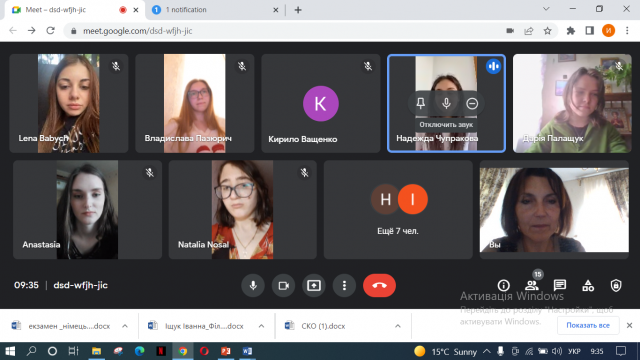The image size is (640, 360).
Task: Select the Lena Babych video tile
Action: (69, 103)
